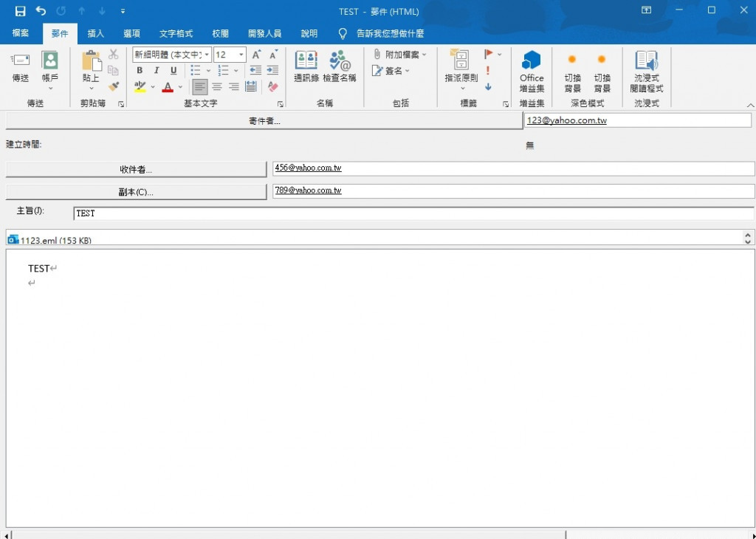This screenshot has height=539, width=756.
Task: Select the Format Painter brush
Action: [x=113, y=86]
